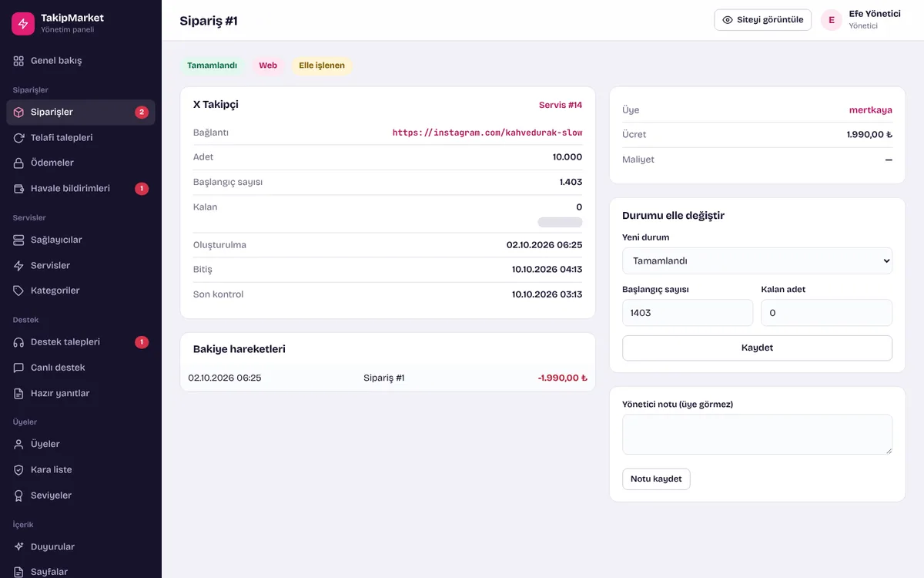
Task: Click the eye icon in Siteyi görüntüle
Action: click(x=728, y=20)
